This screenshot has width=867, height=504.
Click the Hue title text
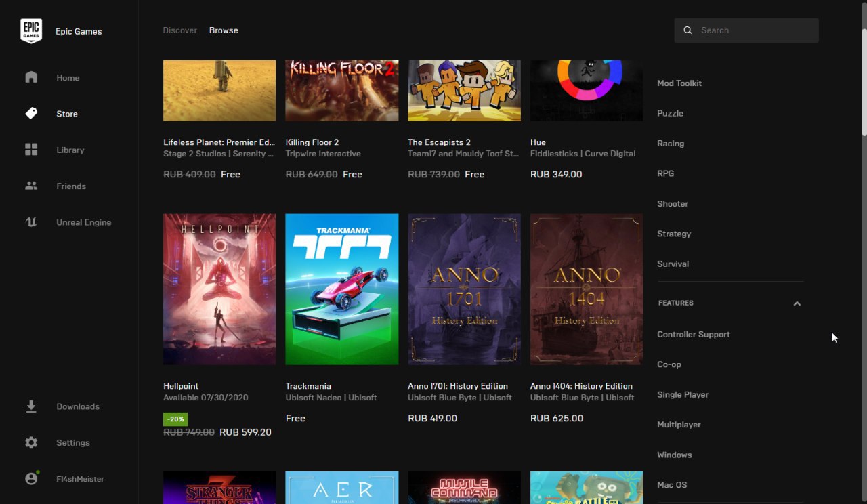(538, 142)
